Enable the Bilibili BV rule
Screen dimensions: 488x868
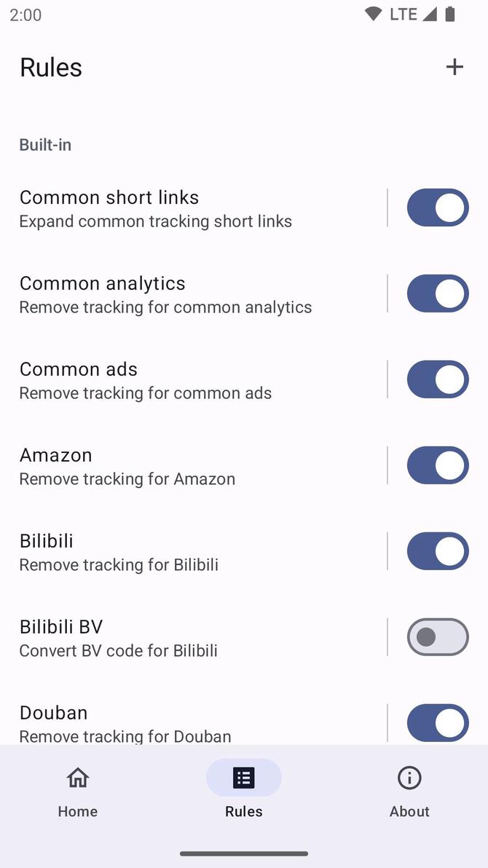[437, 636]
